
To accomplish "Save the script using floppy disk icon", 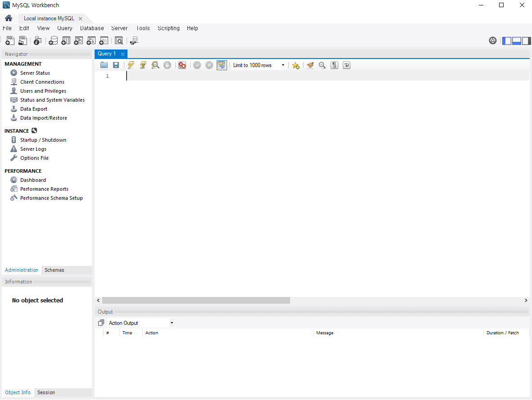I will (116, 65).
